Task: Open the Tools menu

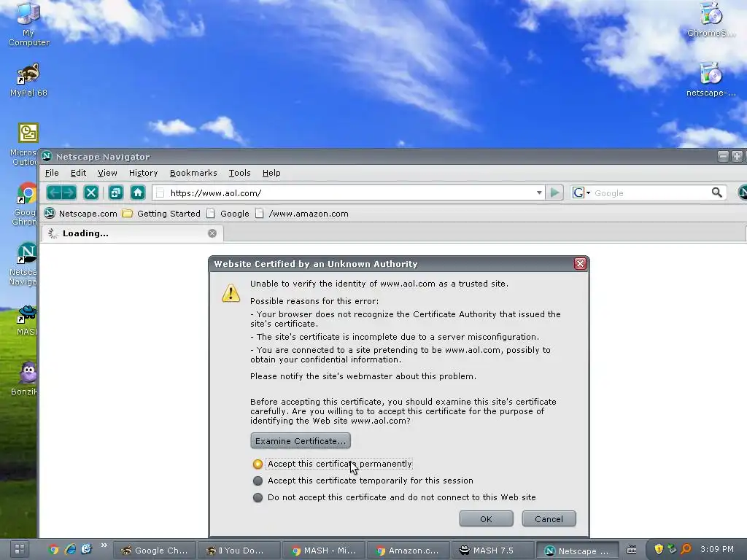Action: (x=239, y=173)
